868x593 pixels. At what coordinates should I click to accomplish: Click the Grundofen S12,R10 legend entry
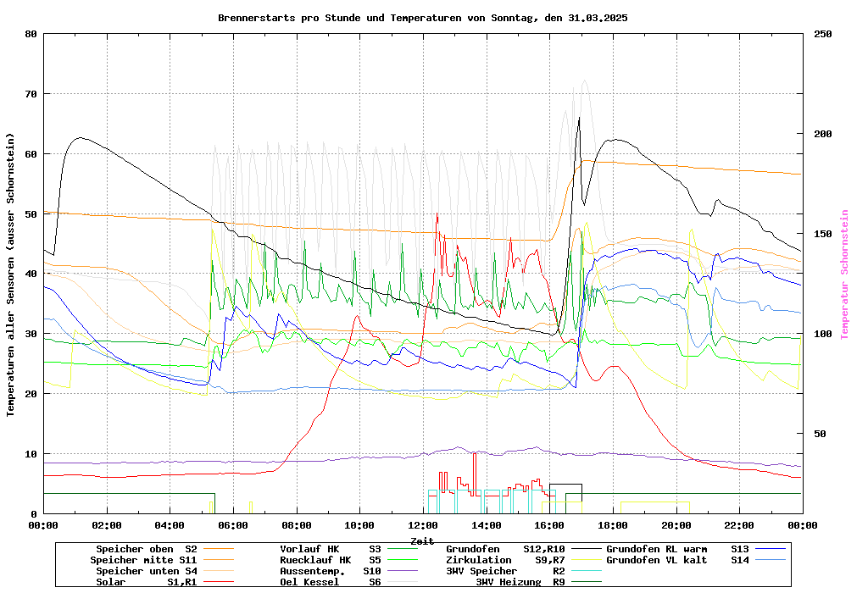tap(504, 549)
